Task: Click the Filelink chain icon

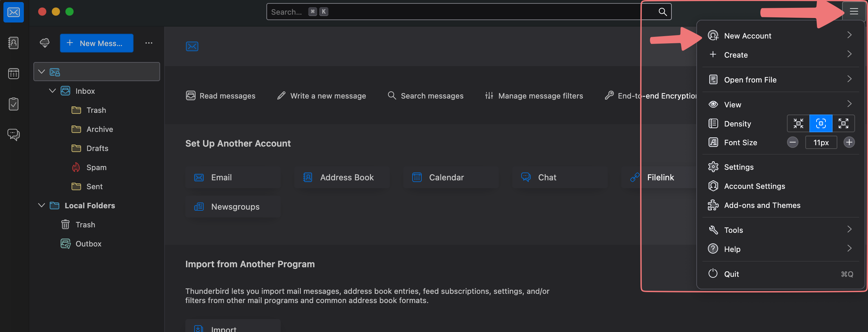Action: [635, 177]
